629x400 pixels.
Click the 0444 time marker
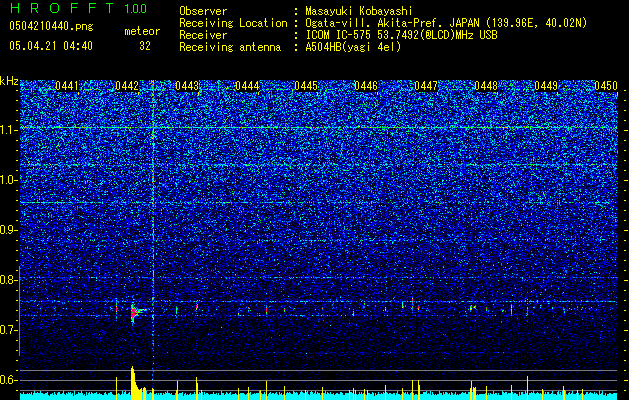247,86
